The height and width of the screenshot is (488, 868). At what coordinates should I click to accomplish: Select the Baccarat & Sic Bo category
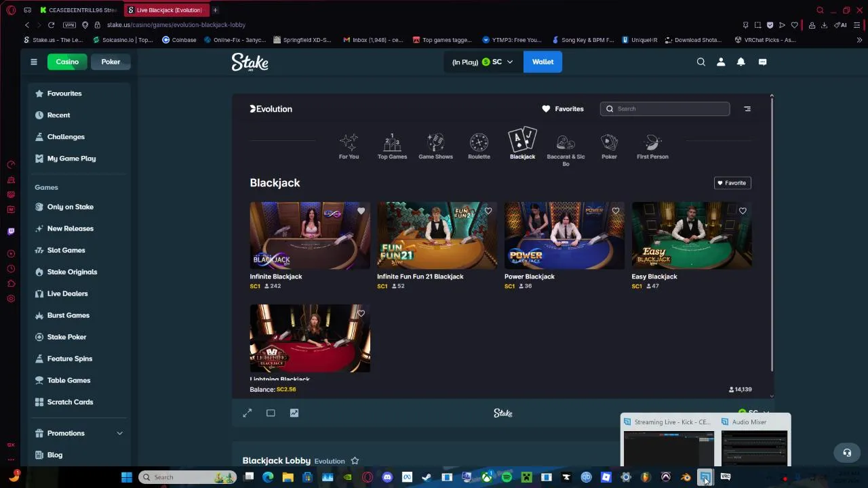point(566,150)
